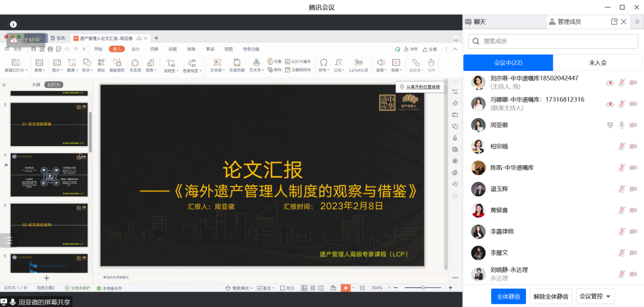Viewport: 644px width, 307px height.
Task: Click the zoom out minus button
Action: click(x=397, y=288)
